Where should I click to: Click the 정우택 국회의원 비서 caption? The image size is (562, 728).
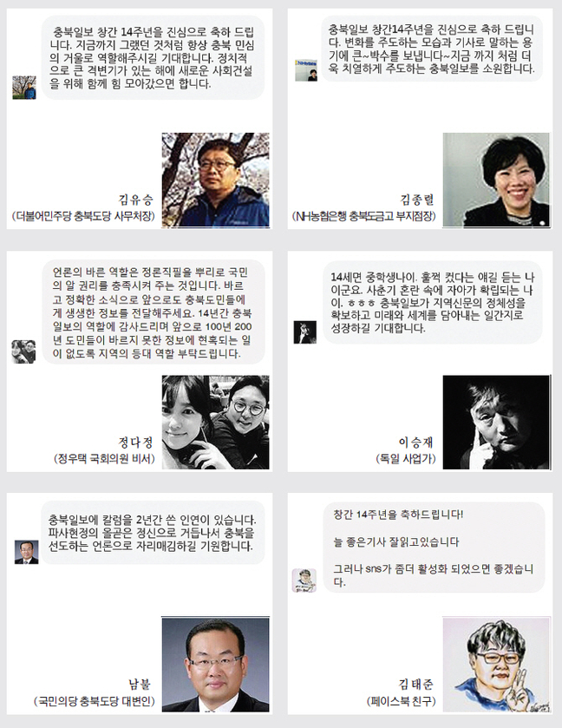click(x=104, y=459)
